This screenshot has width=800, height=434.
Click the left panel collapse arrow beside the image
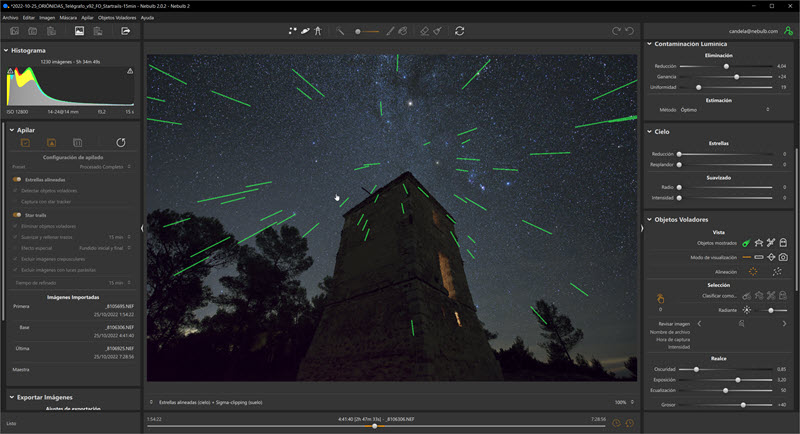click(142, 228)
